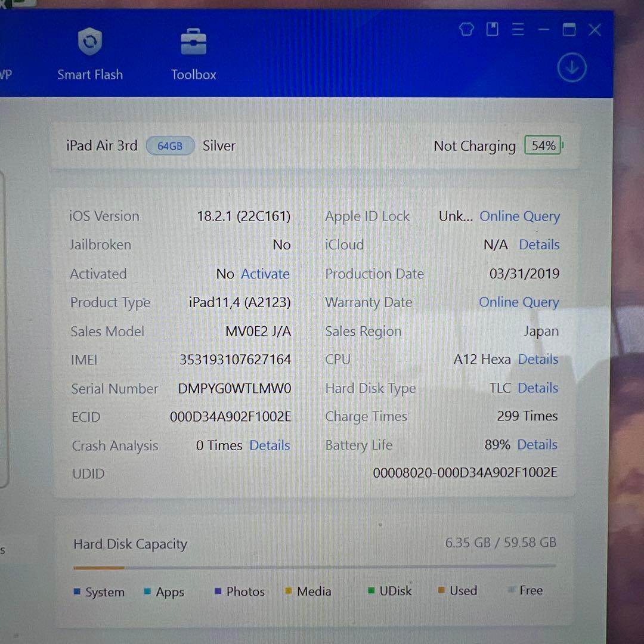
Task: View CPU Details for A12 Hexa
Action: (538, 359)
